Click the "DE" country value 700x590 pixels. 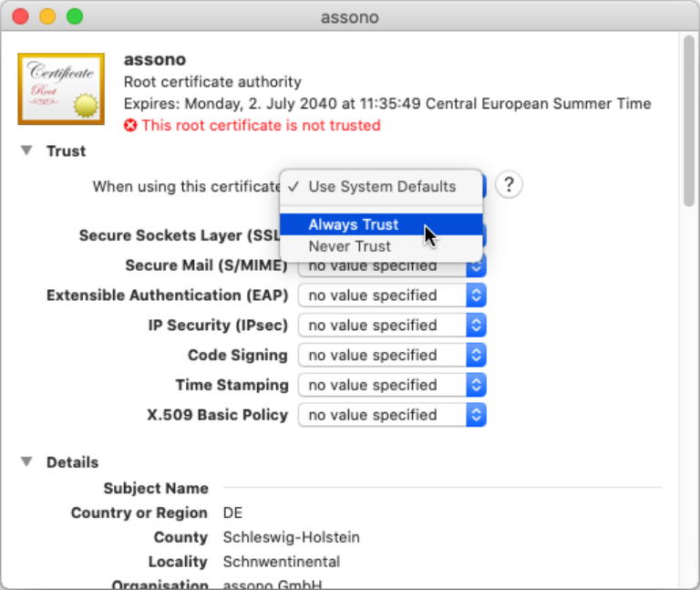[x=232, y=512]
